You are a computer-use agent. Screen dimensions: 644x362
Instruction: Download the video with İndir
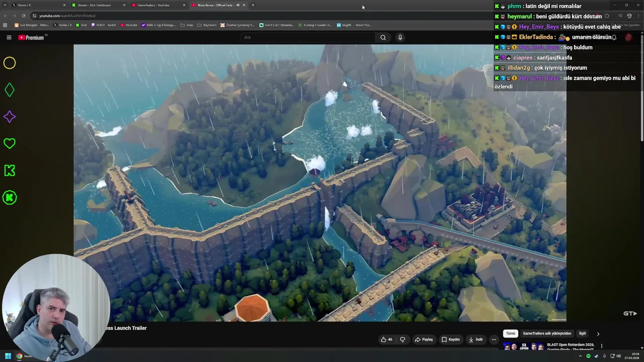coord(475,339)
